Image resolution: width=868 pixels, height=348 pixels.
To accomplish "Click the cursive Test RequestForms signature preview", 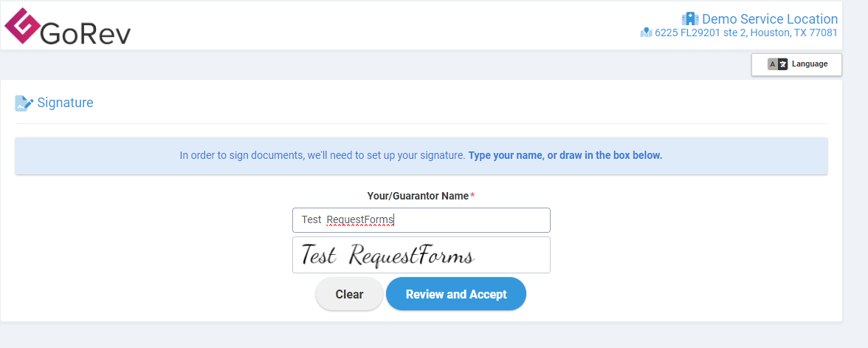I will (387, 256).
